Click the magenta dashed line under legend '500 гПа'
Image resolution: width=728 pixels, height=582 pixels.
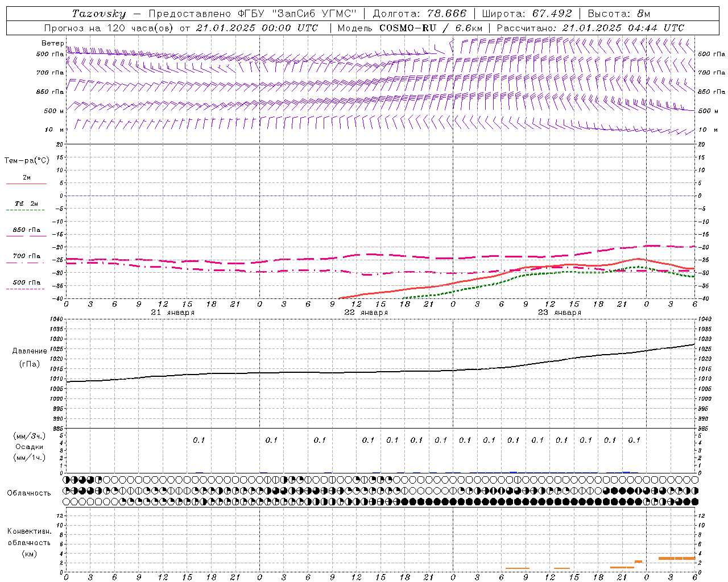(x=25, y=289)
